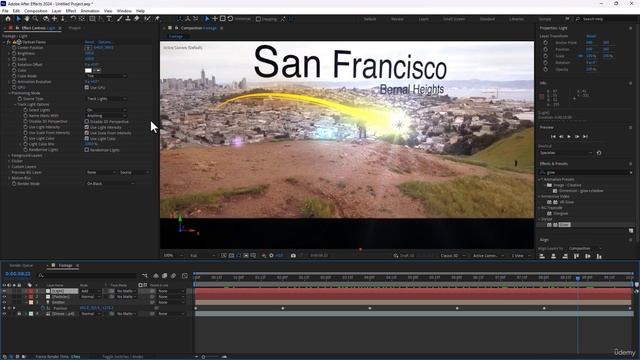640x360 pixels.
Task: Toggle the Snapping checkbox in toolbar
Action: click(x=258, y=19)
